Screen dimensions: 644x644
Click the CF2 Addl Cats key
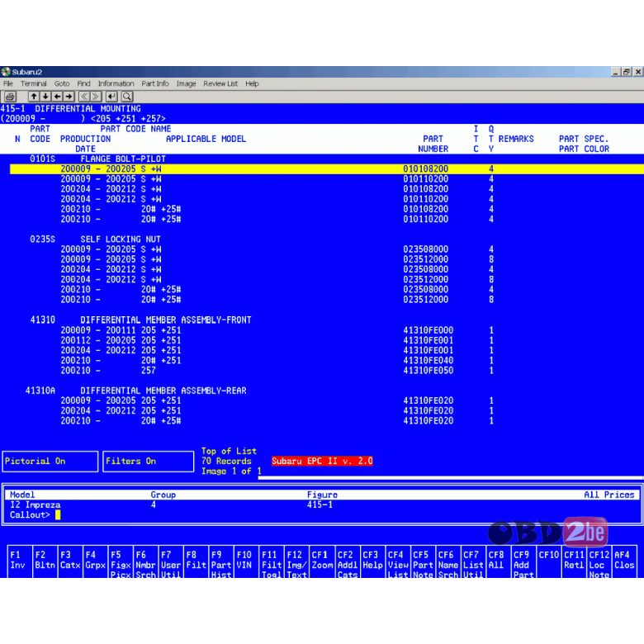(x=348, y=561)
